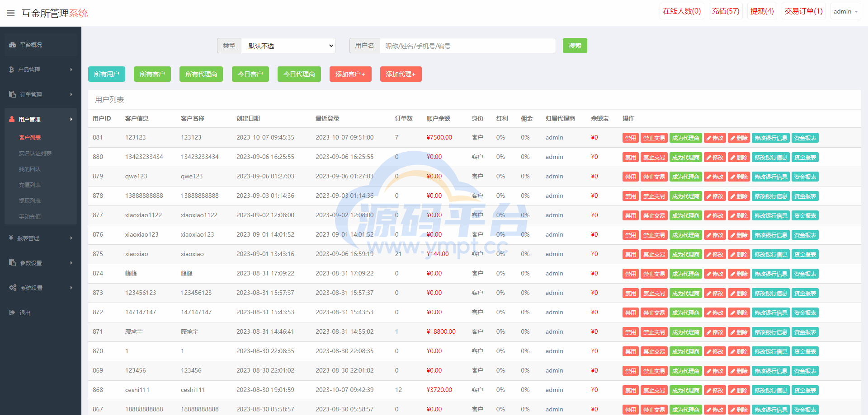The height and width of the screenshot is (415, 868).
Task: Click 资金报表 for user 871
Action: (805, 332)
